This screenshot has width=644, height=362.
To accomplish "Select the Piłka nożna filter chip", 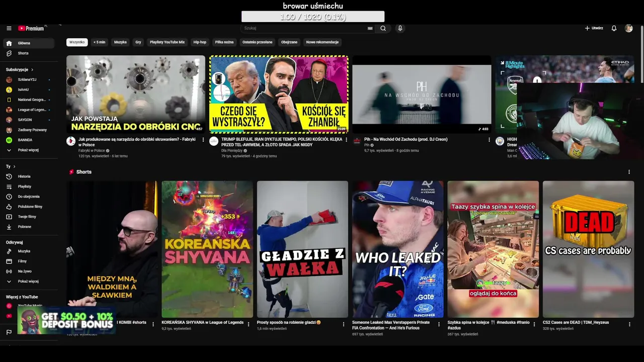I will pyautogui.click(x=224, y=42).
